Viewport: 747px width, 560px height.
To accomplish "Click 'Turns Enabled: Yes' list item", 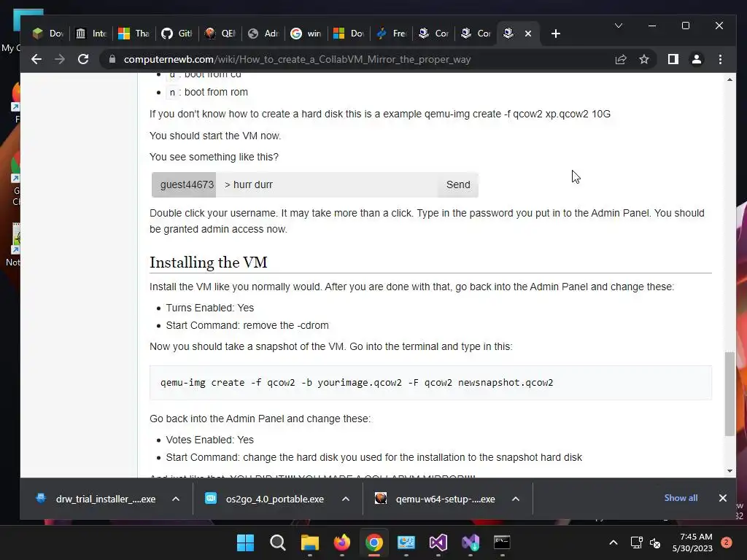I will coord(209,308).
